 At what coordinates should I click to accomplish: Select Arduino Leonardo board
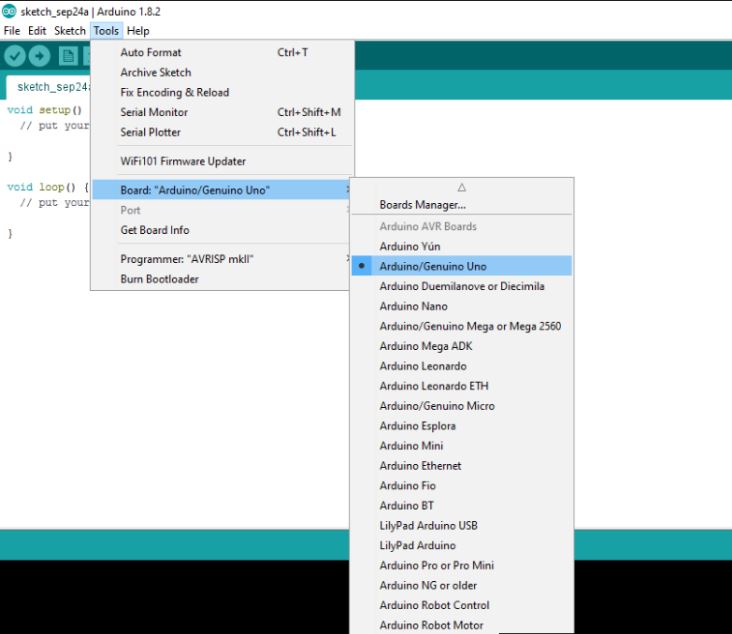[461, 366]
